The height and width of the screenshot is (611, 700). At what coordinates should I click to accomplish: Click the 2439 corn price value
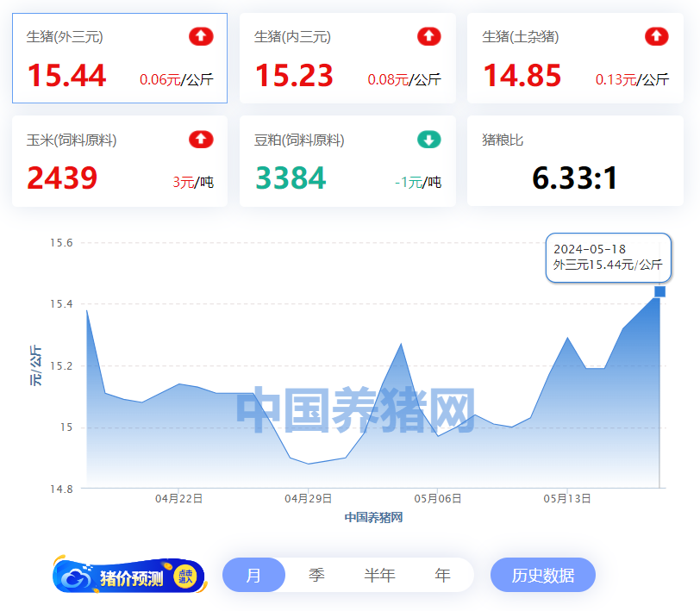click(62, 178)
